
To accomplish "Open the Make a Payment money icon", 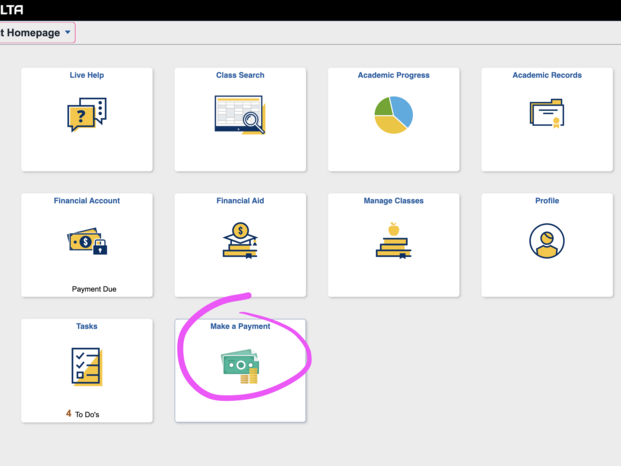I will 240,366.
